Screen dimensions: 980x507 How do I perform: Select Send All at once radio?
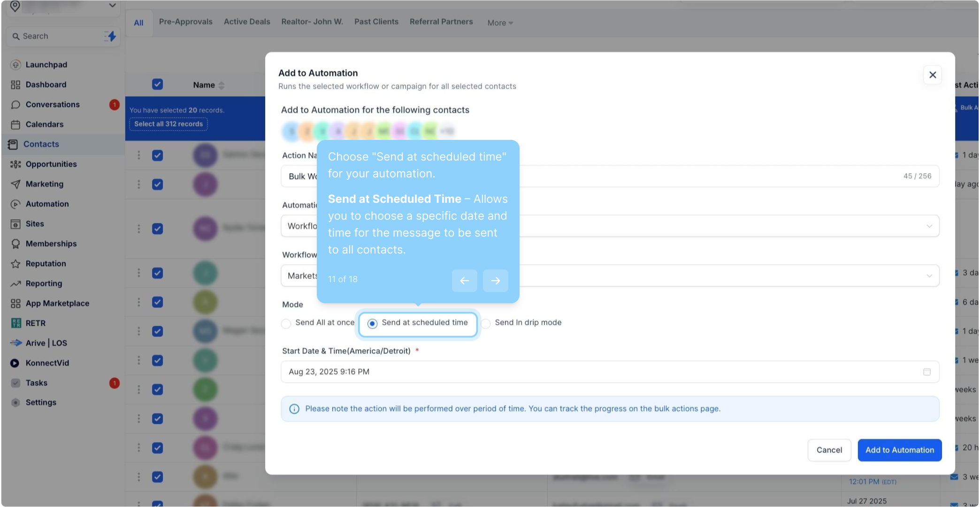click(x=286, y=323)
